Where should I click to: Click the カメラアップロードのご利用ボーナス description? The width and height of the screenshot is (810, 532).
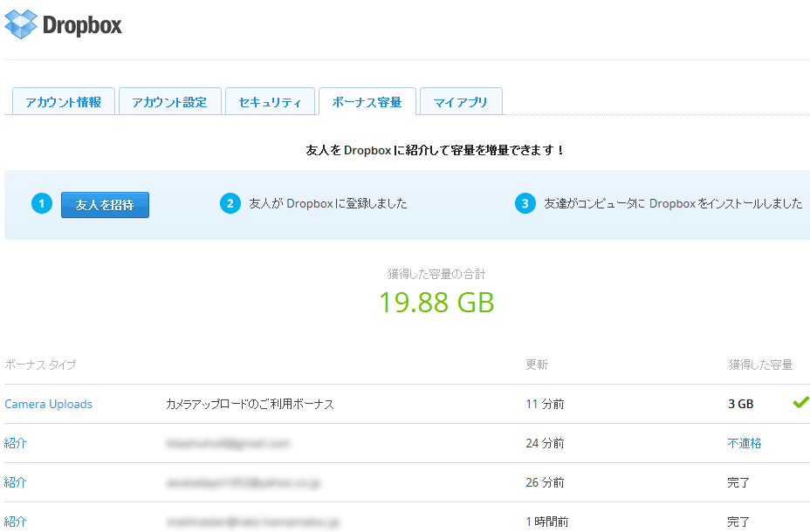pyautogui.click(x=250, y=404)
